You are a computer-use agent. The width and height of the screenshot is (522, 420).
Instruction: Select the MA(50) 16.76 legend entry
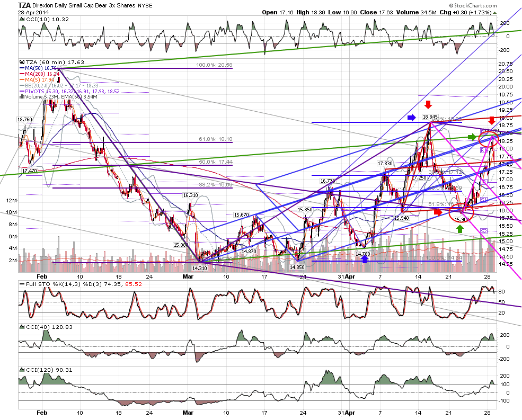pyautogui.click(x=39, y=68)
